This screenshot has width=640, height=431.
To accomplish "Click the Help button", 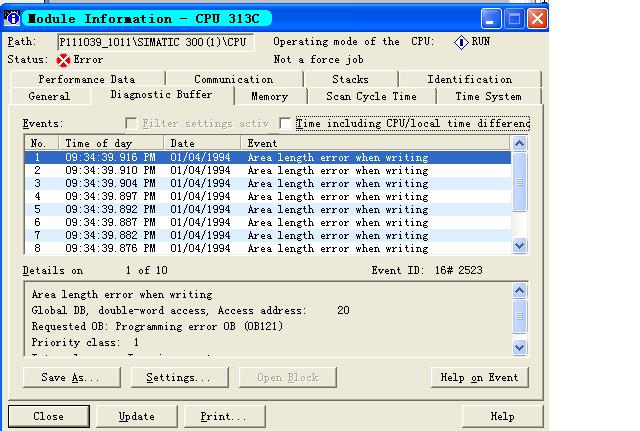I will click(x=502, y=416).
